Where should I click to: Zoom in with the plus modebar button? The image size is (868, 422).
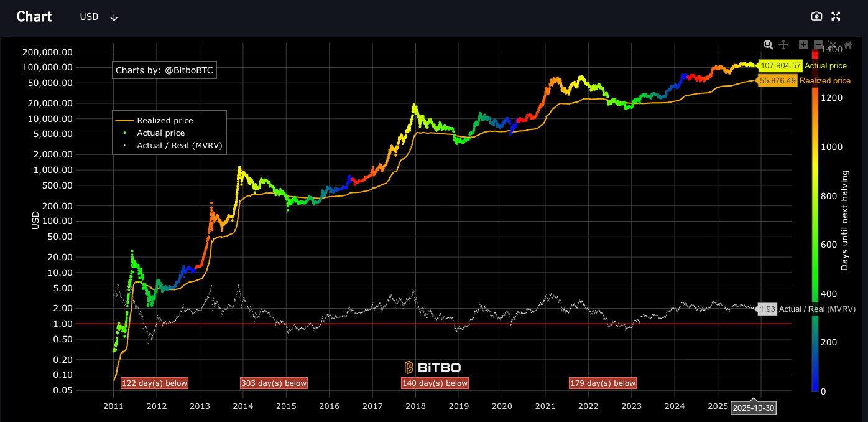tap(803, 45)
